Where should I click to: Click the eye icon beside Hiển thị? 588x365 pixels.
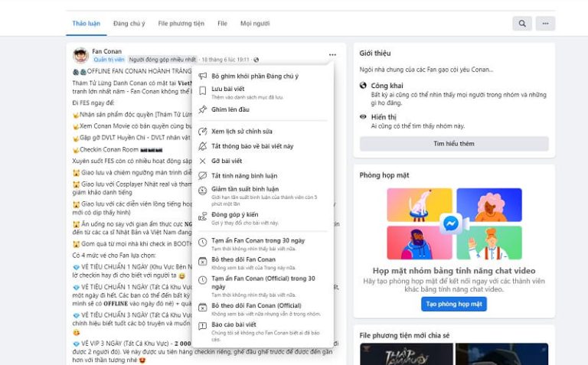point(363,117)
